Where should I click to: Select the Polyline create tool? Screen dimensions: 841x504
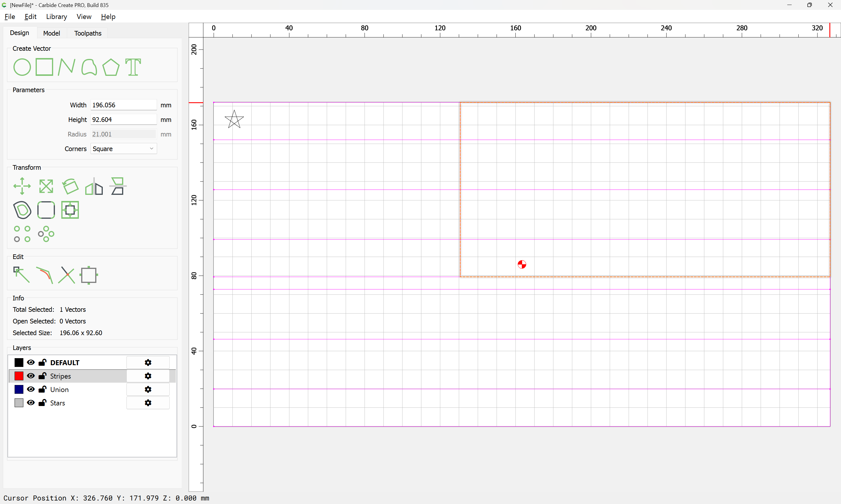[x=66, y=67]
